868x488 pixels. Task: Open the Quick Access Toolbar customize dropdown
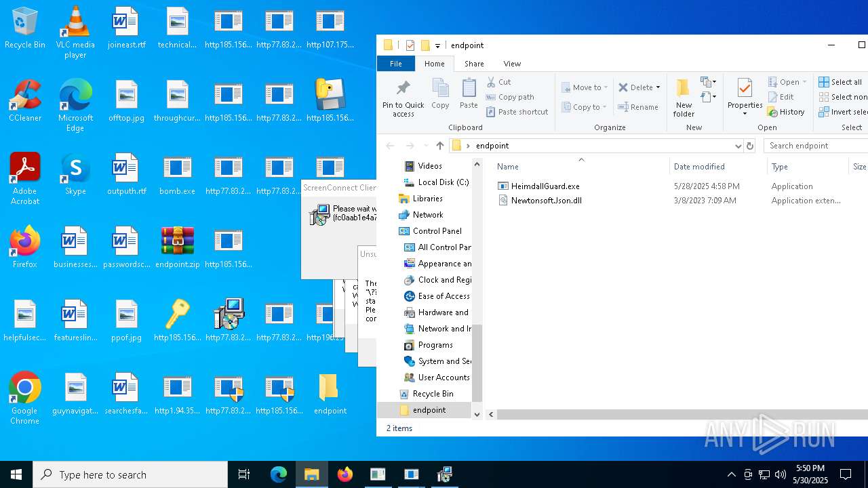pyautogui.click(x=437, y=45)
